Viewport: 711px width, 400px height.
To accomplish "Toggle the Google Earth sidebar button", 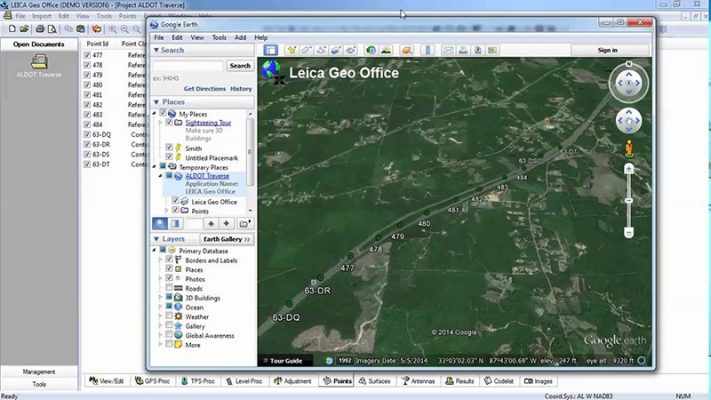I will pos(271,50).
